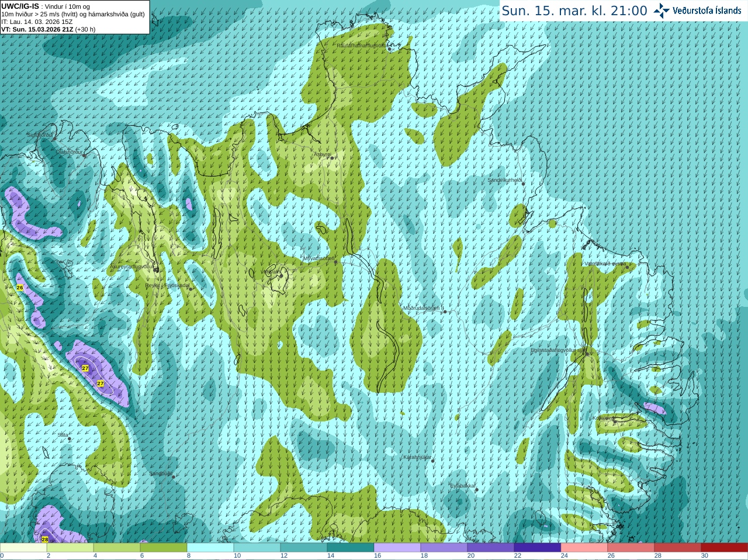Click the 'Sun. 15. mar. kl. 21:00' timestamp

click(574, 11)
